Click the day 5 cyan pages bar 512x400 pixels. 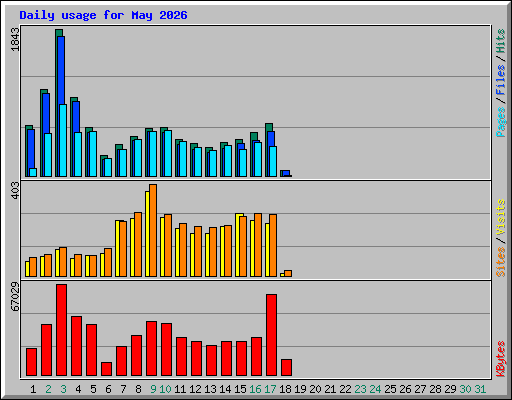[93, 154]
